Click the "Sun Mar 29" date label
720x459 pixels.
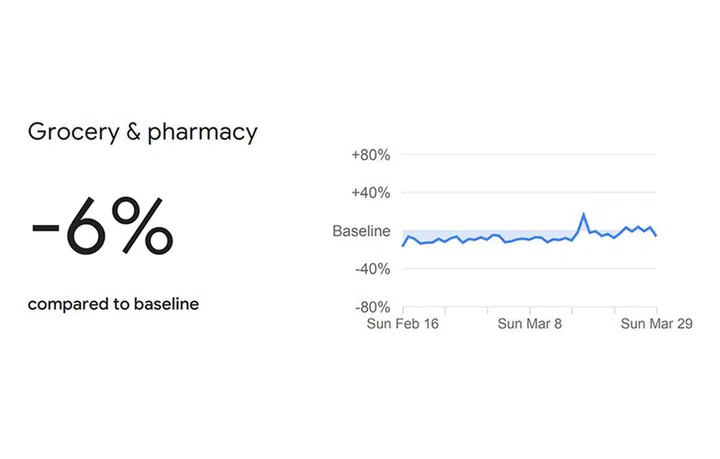pos(656,324)
